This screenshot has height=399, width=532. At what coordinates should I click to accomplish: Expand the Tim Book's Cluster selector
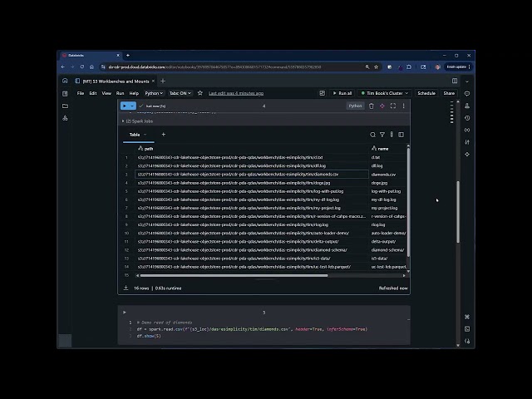(x=385, y=93)
